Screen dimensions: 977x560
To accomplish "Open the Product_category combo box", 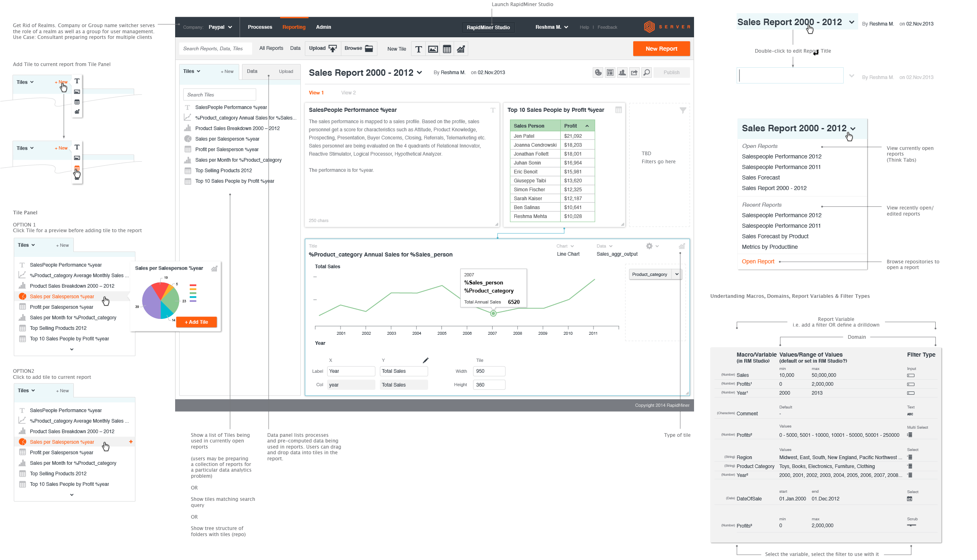I will (x=655, y=274).
